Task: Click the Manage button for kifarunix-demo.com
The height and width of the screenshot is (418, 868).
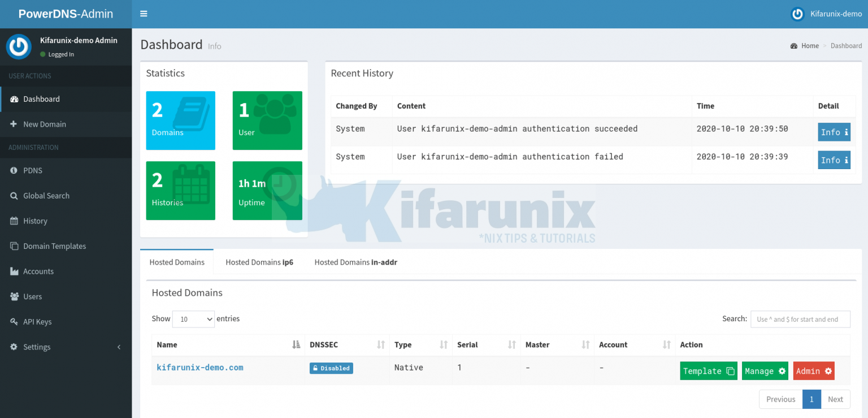Action: (765, 370)
